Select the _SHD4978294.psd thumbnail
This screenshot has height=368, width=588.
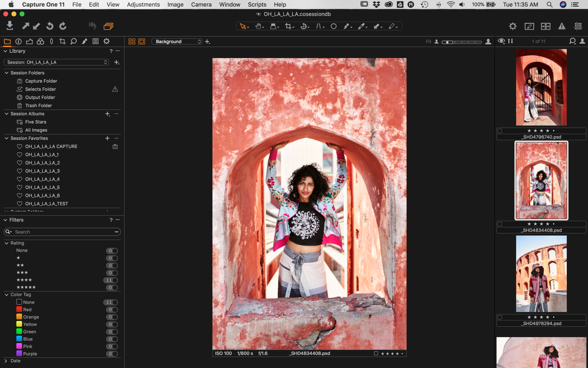(x=541, y=274)
